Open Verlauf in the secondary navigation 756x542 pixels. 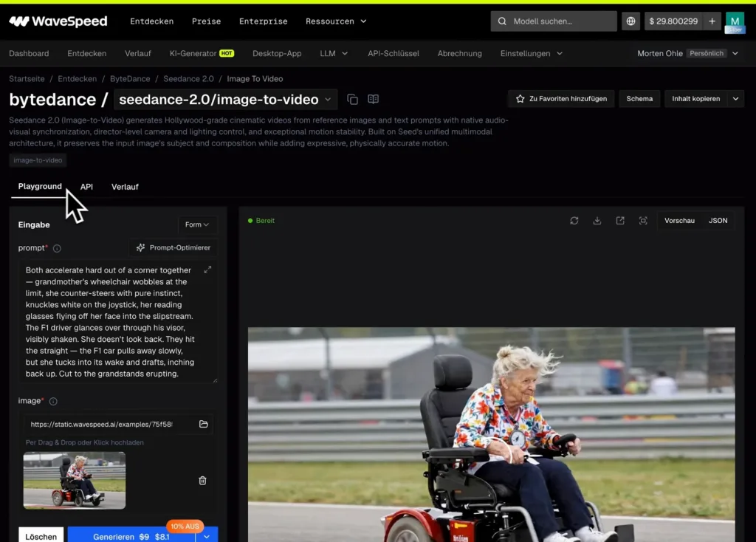(138, 53)
